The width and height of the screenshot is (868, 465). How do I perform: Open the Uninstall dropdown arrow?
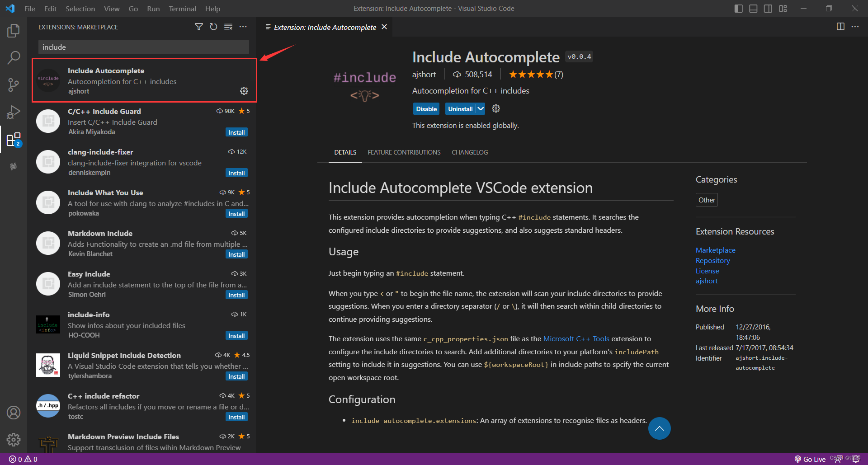tap(480, 108)
